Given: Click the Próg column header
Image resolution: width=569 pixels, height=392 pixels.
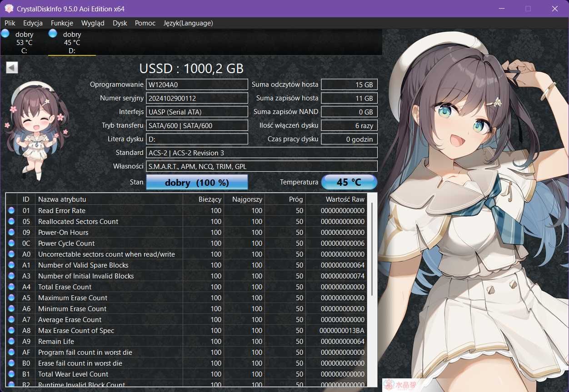Looking at the screenshot, I should [285, 199].
